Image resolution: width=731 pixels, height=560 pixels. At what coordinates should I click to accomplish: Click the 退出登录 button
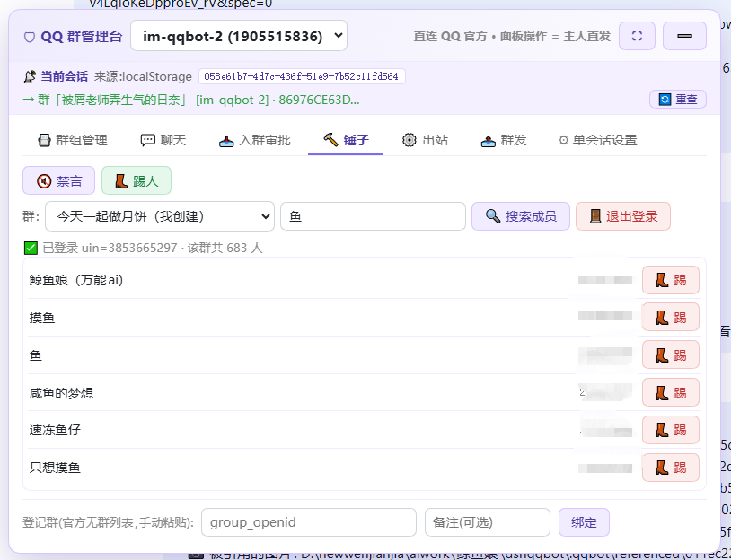point(623,216)
